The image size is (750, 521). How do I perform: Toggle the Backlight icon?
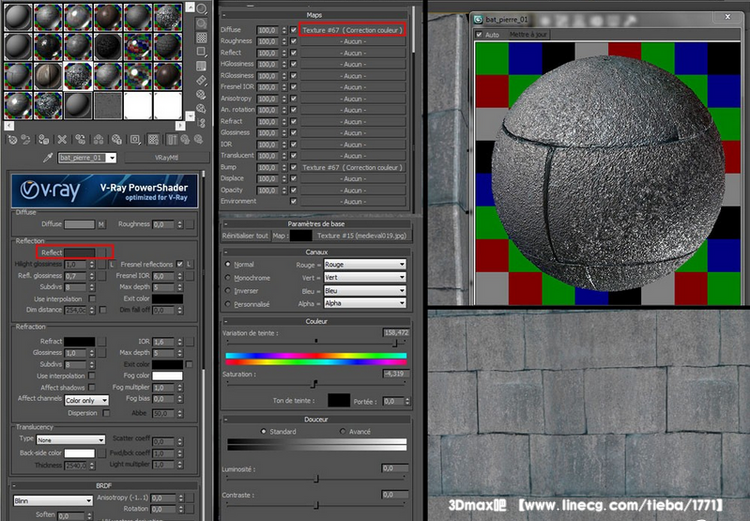point(201,23)
